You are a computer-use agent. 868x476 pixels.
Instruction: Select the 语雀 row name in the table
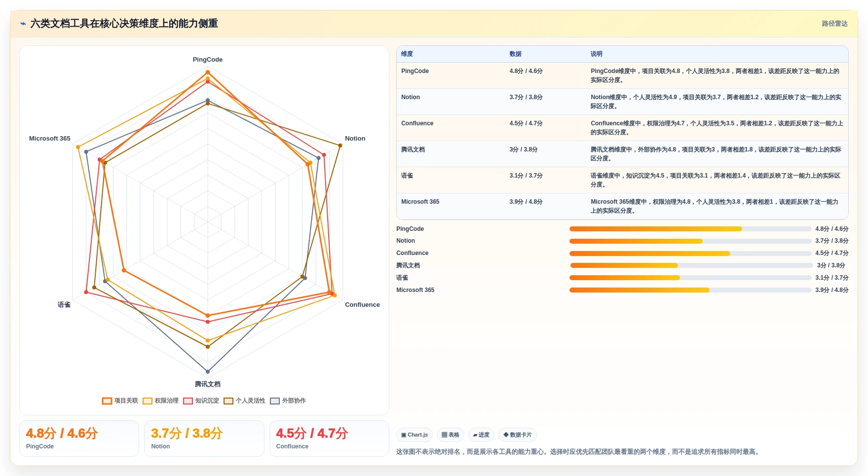407,176
